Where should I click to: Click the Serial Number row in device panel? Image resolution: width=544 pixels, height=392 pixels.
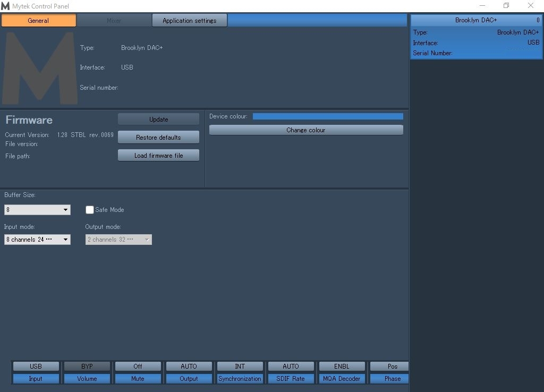[x=477, y=53]
